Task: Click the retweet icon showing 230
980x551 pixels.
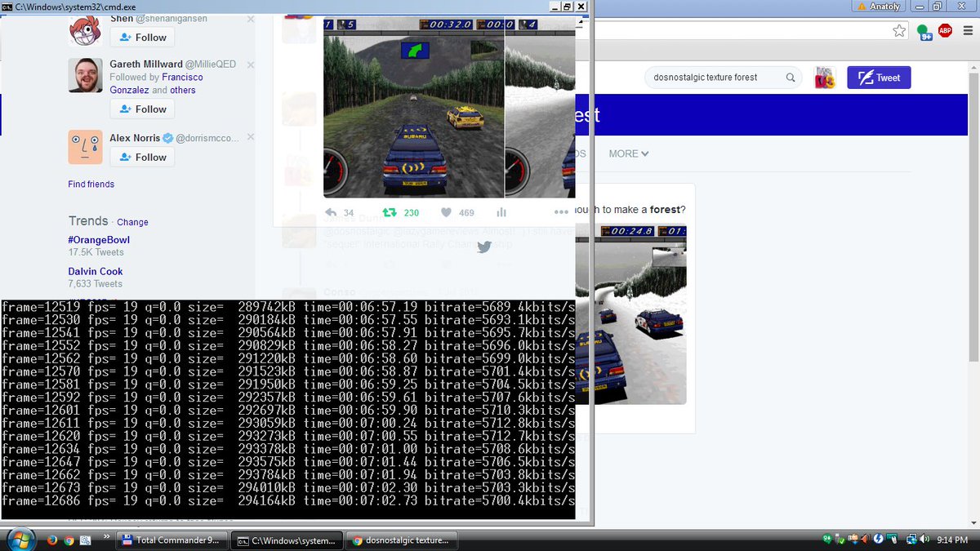Action: 390,212
